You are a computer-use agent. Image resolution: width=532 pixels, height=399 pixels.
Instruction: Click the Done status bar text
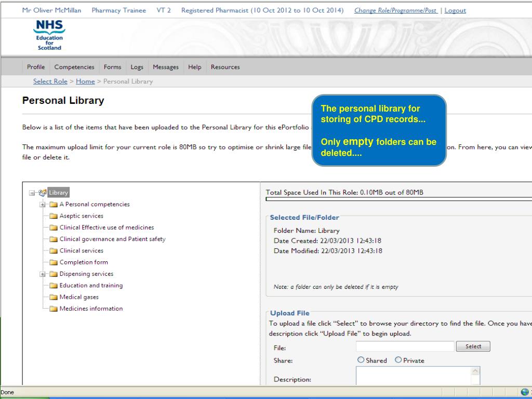point(7,392)
